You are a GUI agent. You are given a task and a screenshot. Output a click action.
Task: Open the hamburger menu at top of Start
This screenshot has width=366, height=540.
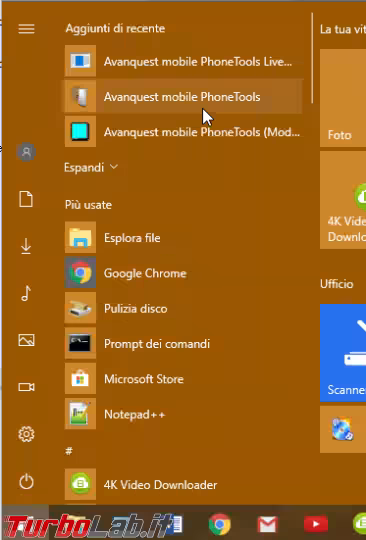click(26, 29)
